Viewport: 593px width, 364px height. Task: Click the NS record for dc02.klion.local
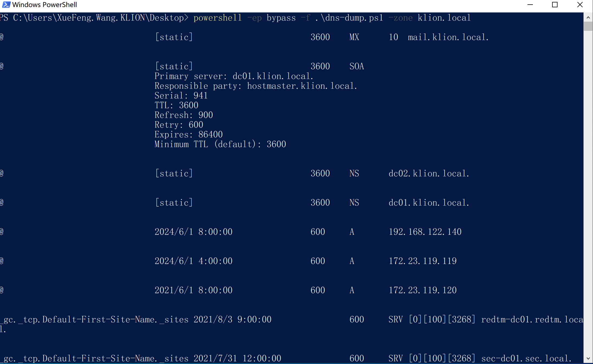click(429, 173)
